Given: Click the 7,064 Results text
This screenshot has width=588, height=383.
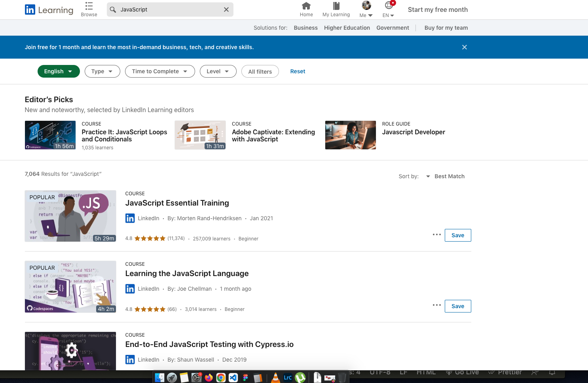Looking at the screenshot, I should 63,174.
